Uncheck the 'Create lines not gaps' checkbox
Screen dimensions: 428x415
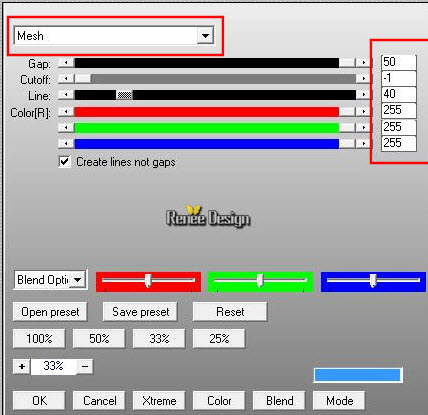click(64, 162)
